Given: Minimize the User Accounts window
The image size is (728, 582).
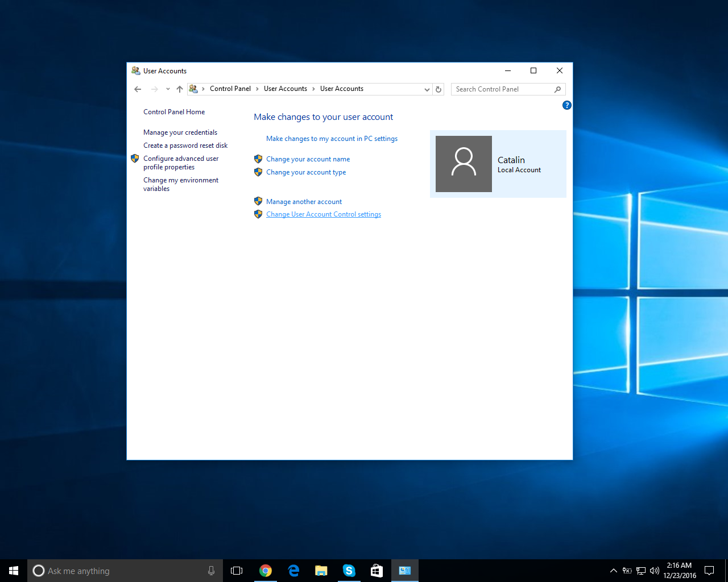Looking at the screenshot, I should [x=507, y=70].
